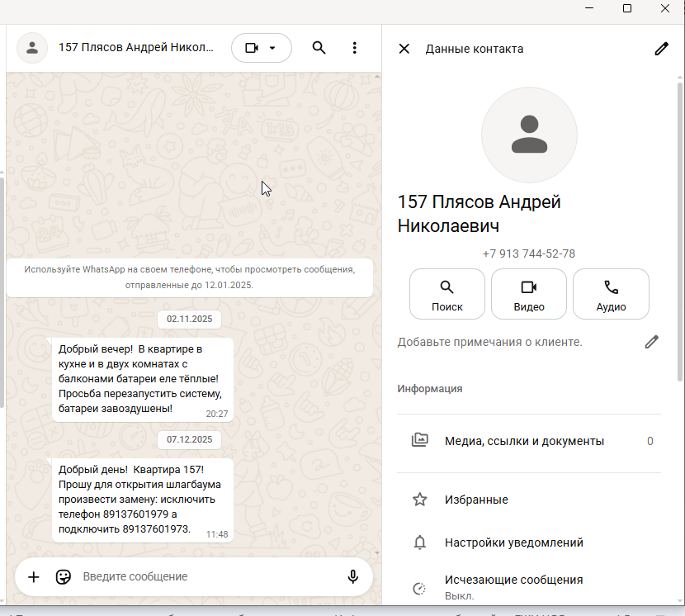Click the contact panel scrollbar
The height and width of the screenshot is (616, 685).
pos(680,232)
